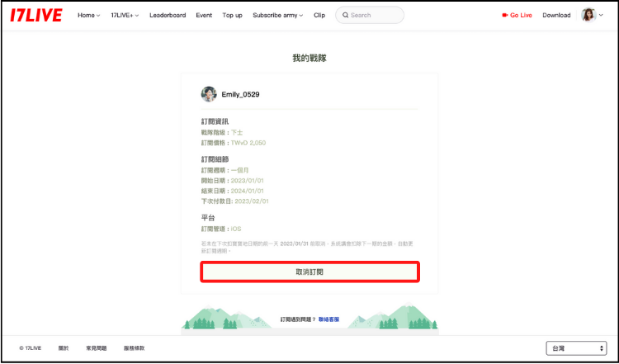This screenshot has height=364, width=619.
Task: Expand the 17LIVE+ dropdown menu
Action: (x=125, y=15)
